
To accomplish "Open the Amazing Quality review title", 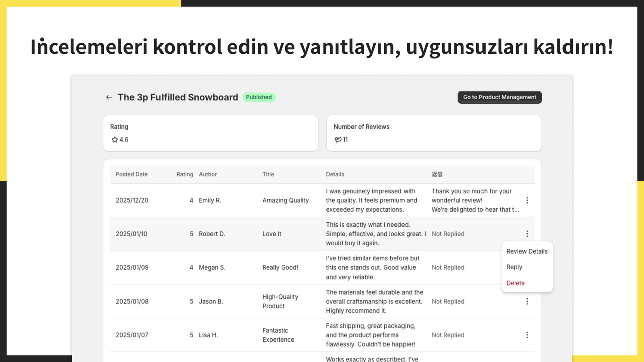I will point(285,200).
